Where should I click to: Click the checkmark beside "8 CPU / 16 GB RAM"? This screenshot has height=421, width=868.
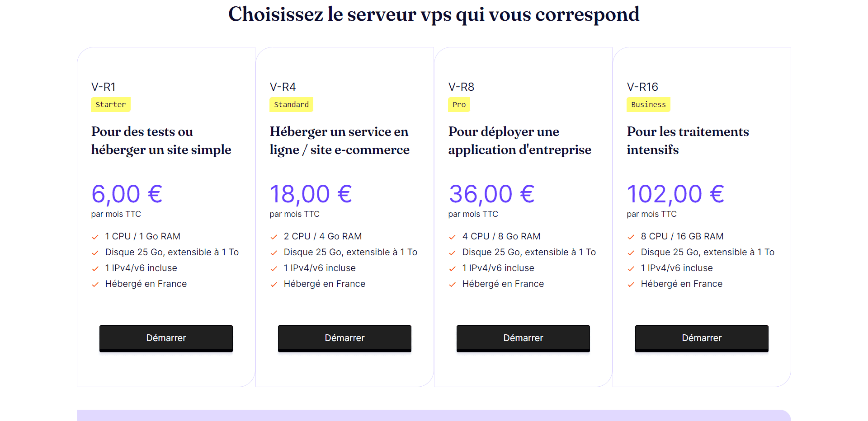pos(631,237)
